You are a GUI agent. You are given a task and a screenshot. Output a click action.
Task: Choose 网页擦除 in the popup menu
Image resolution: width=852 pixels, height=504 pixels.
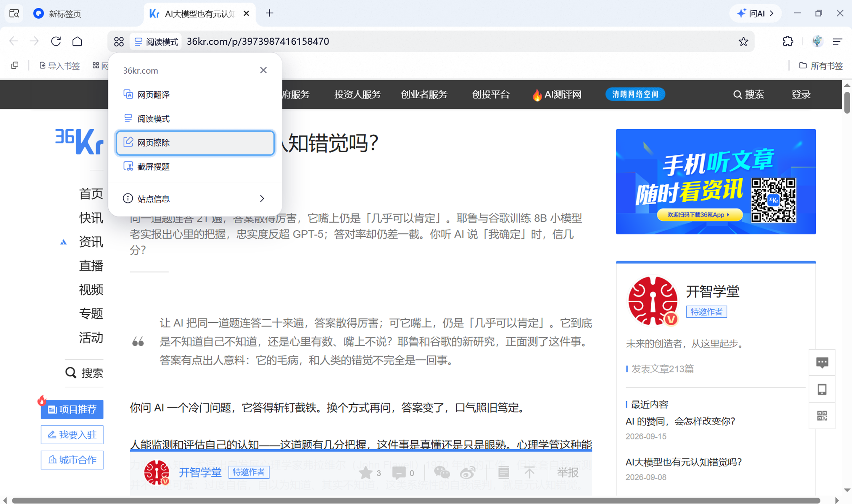195,143
